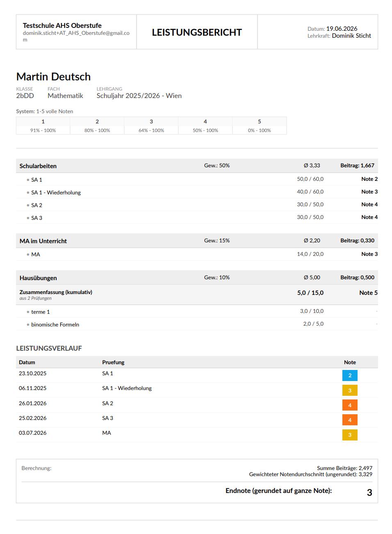
Task: Click the yellow grade 3 badge for SA 1 - Wiederholung
Action: pyautogui.click(x=350, y=390)
